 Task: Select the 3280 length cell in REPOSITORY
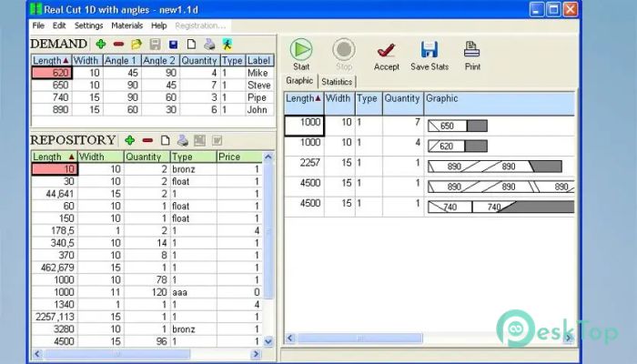coord(55,329)
